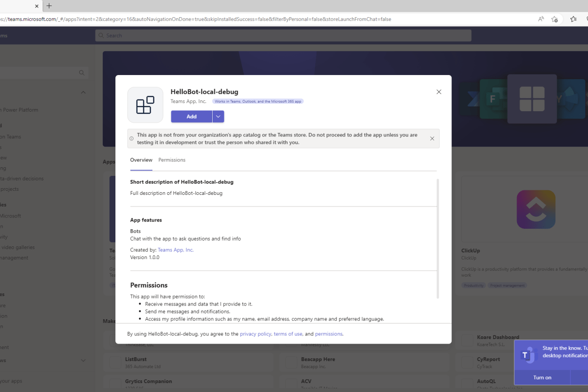Click the dialog's vertical scrollbar

438,239
